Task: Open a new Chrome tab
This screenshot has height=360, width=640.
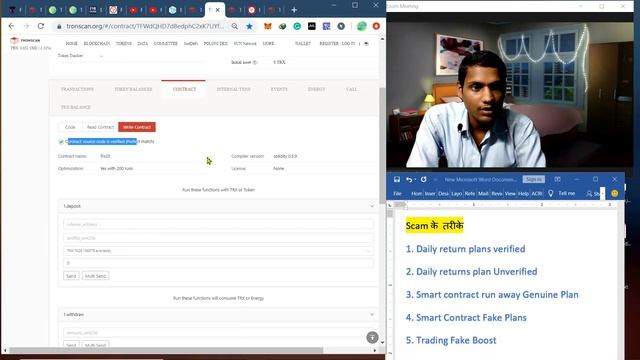Action: click(x=294, y=10)
